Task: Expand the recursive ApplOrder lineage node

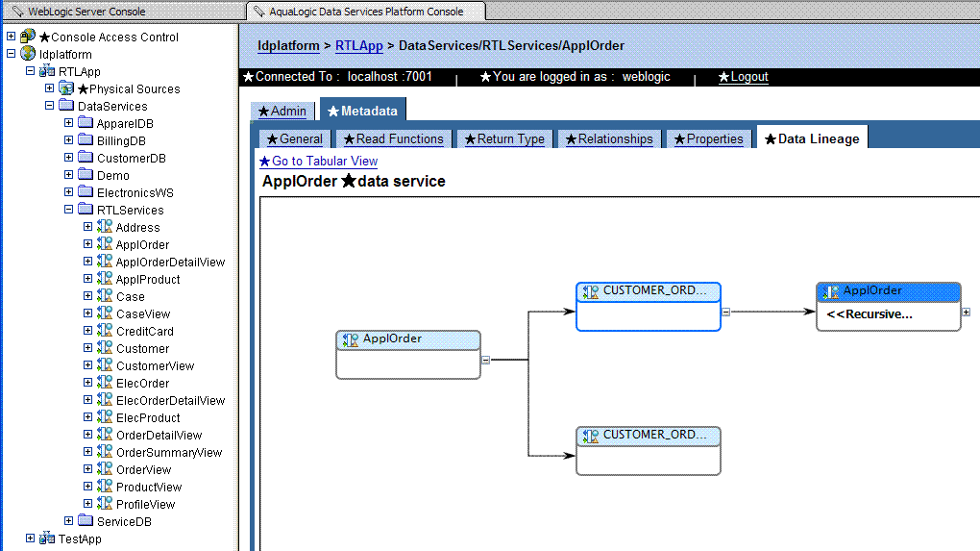Action: (966, 312)
